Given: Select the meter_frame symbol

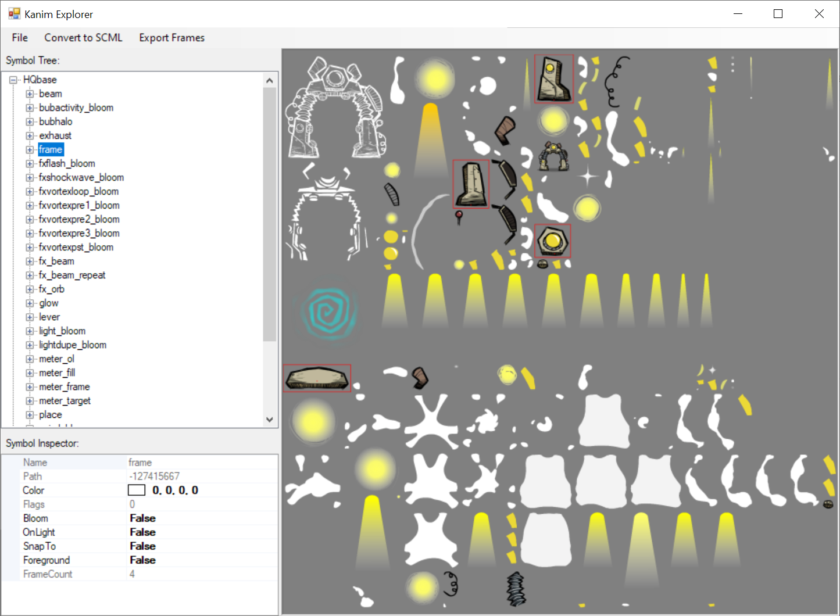Looking at the screenshot, I should (x=65, y=386).
